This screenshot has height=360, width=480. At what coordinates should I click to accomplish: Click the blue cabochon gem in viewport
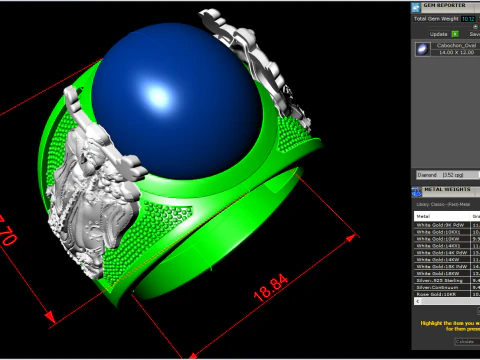tap(177, 100)
